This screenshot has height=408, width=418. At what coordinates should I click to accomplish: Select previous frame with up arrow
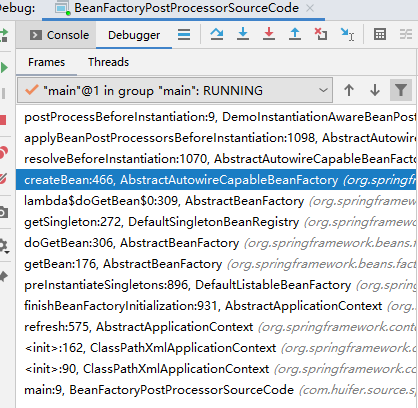point(349,90)
